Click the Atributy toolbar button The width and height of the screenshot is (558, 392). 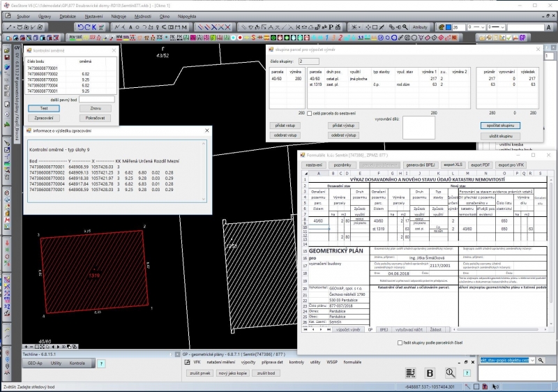(420, 27)
